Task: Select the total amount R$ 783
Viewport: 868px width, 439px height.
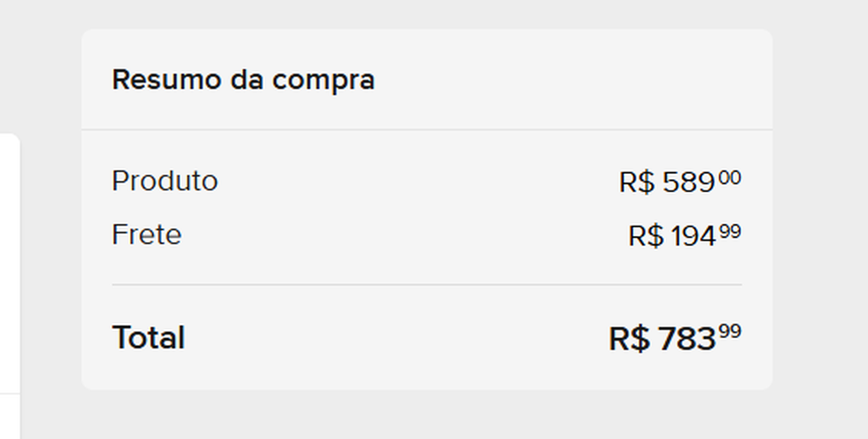Action: click(674, 338)
